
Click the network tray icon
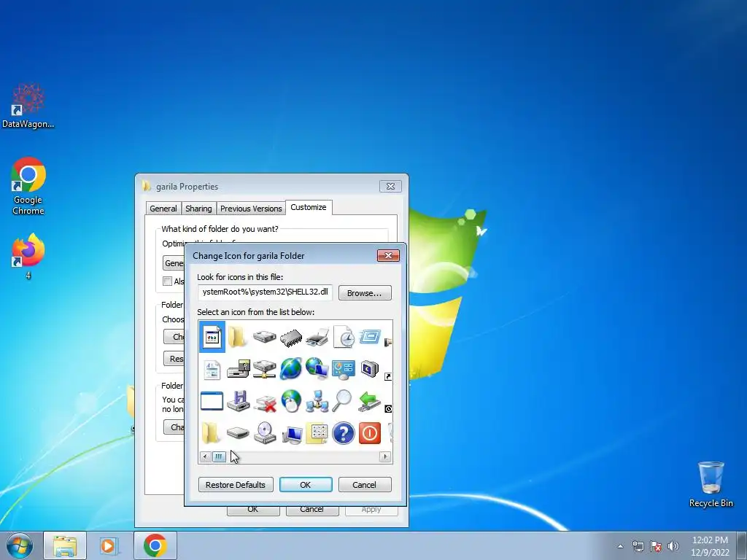[x=638, y=546]
